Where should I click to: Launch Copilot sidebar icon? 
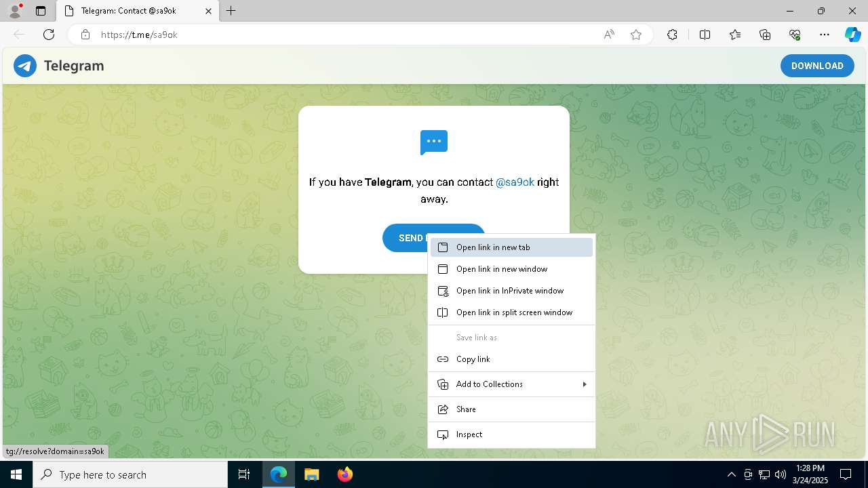tap(852, 35)
